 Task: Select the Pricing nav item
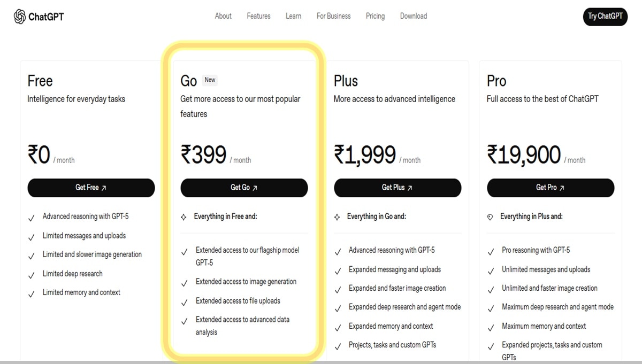(x=375, y=16)
